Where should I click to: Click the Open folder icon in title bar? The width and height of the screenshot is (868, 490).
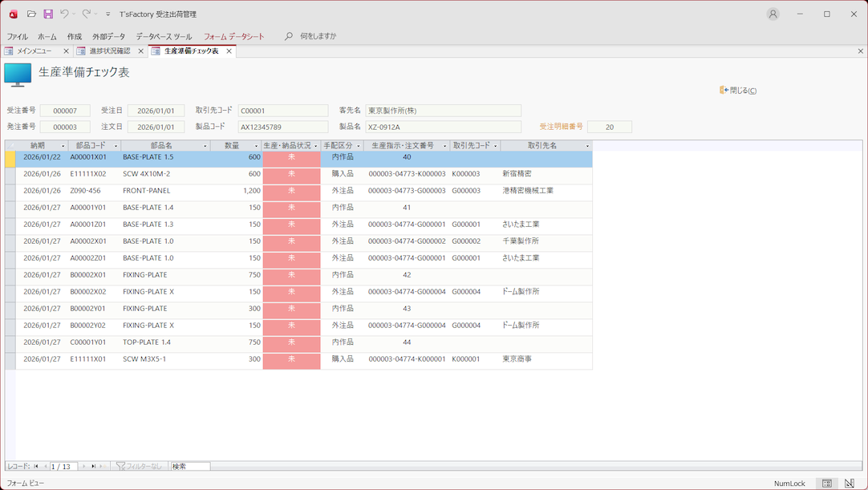(x=31, y=14)
